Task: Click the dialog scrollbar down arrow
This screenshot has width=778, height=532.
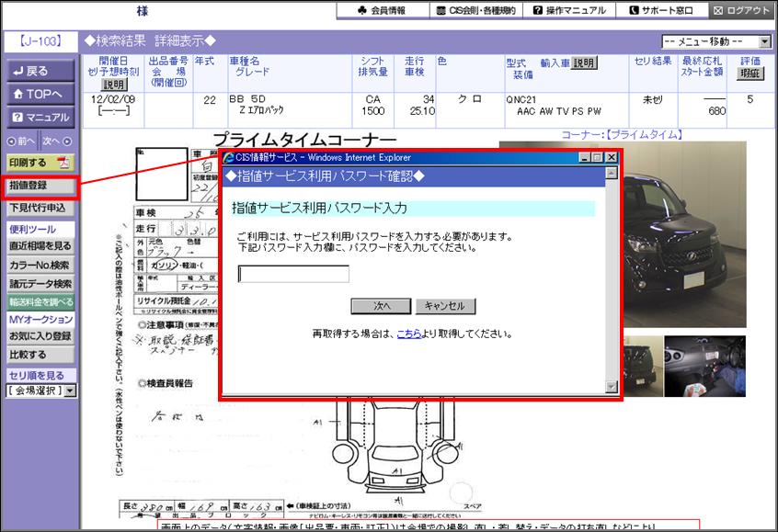Action: 612,387
